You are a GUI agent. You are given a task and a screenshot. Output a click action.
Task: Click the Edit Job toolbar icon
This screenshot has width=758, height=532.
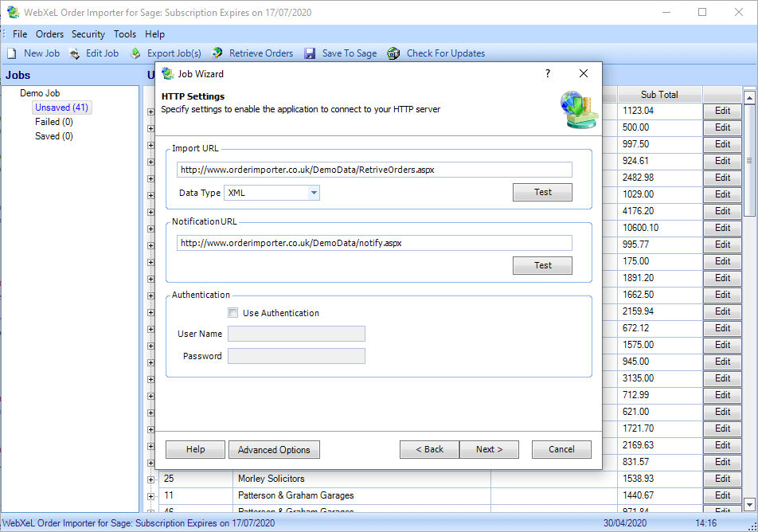click(x=75, y=53)
